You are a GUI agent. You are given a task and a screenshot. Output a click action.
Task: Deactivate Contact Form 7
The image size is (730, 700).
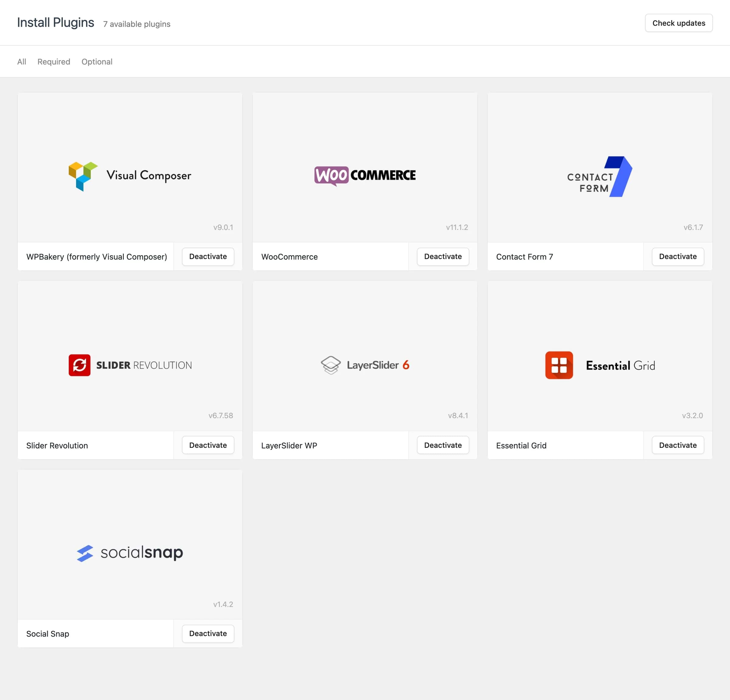click(678, 256)
